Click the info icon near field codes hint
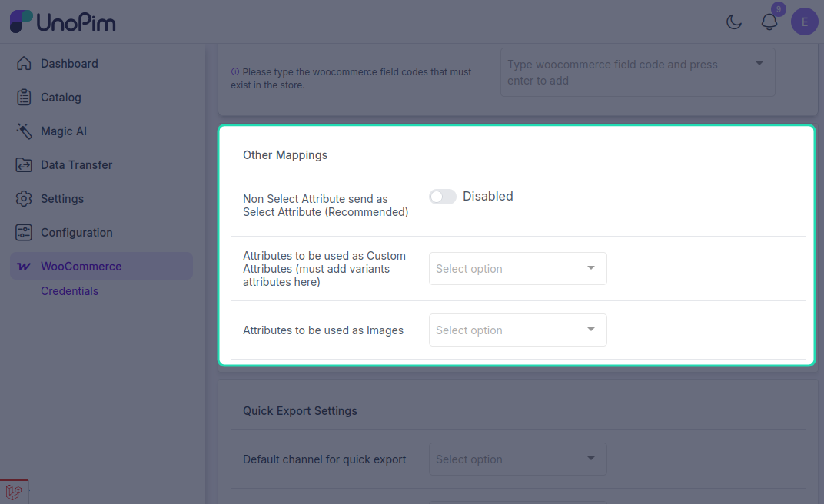The height and width of the screenshot is (504, 824). (235, 72)
